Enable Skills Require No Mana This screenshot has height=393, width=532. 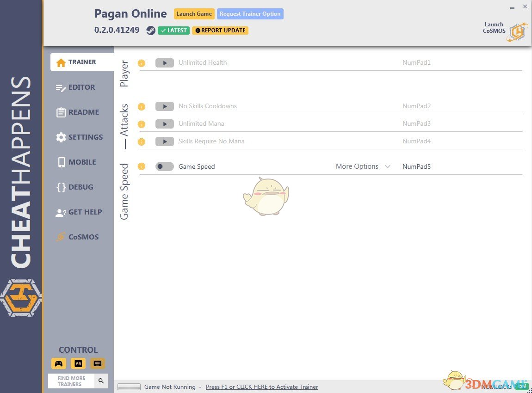tap(164, 141)
